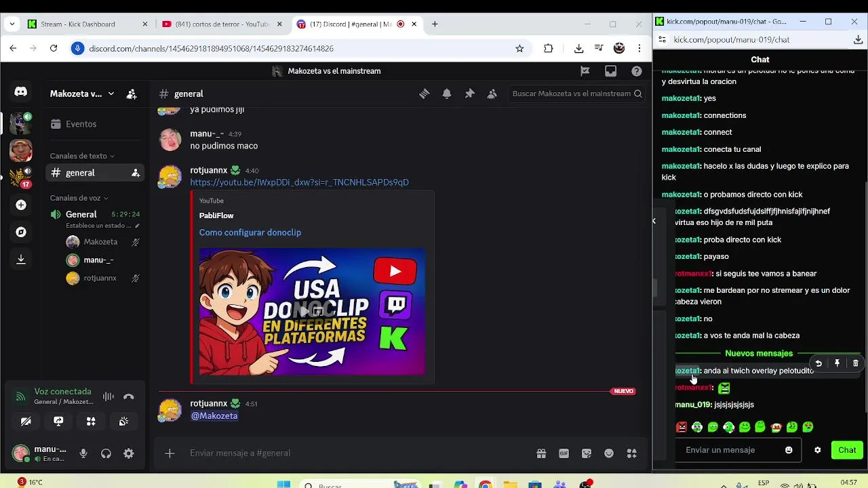The width and height of the screenshot is (868, 488).
Task: Bookmark the Discord page with star icon
Action: (519, 48)
